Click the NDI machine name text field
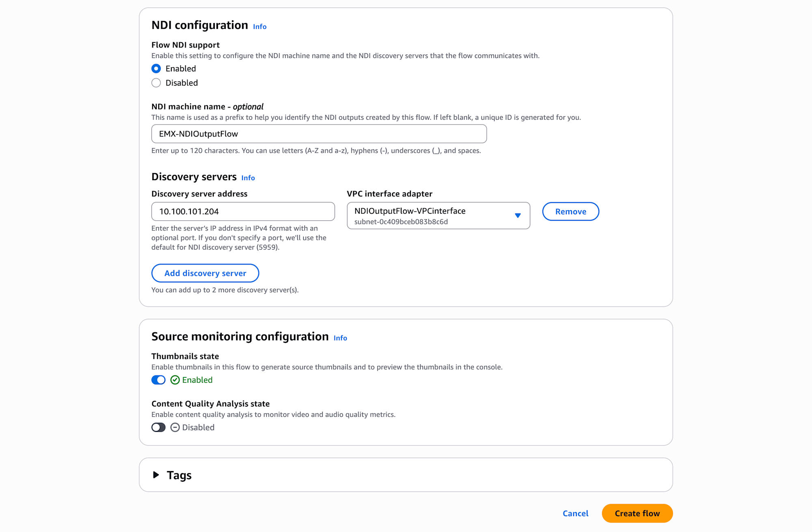 319,134
